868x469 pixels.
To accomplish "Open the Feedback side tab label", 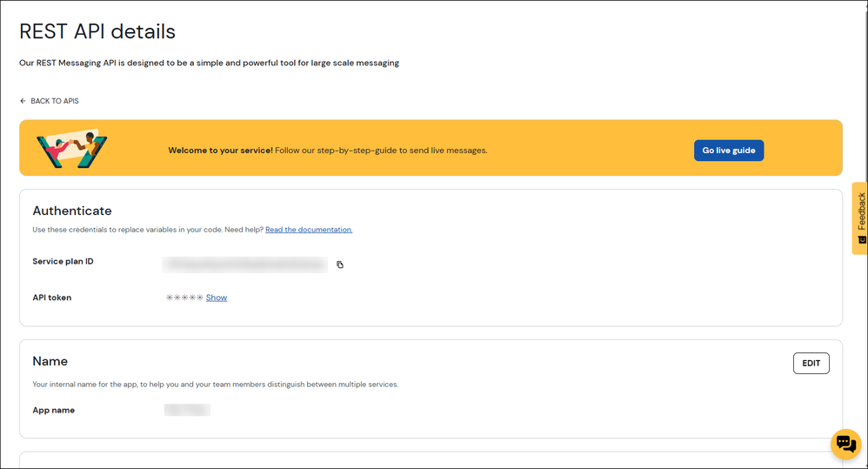I will point(861,211).
